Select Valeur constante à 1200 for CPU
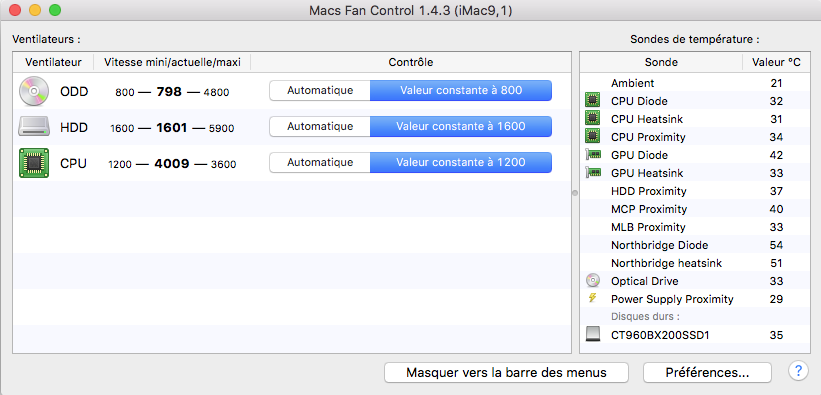This screenshot has width=821, height=395. click(461, 162)
